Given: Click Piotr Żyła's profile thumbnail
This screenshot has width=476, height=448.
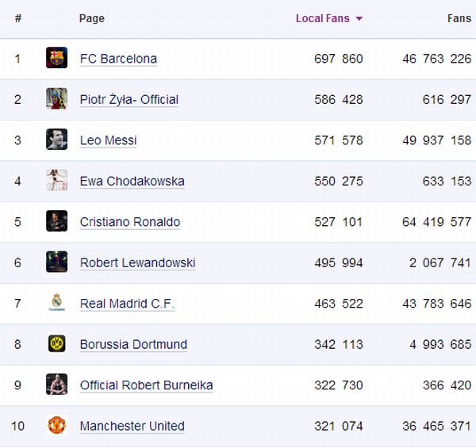Looking at the screenshot, I should click(x=56, y=99).
